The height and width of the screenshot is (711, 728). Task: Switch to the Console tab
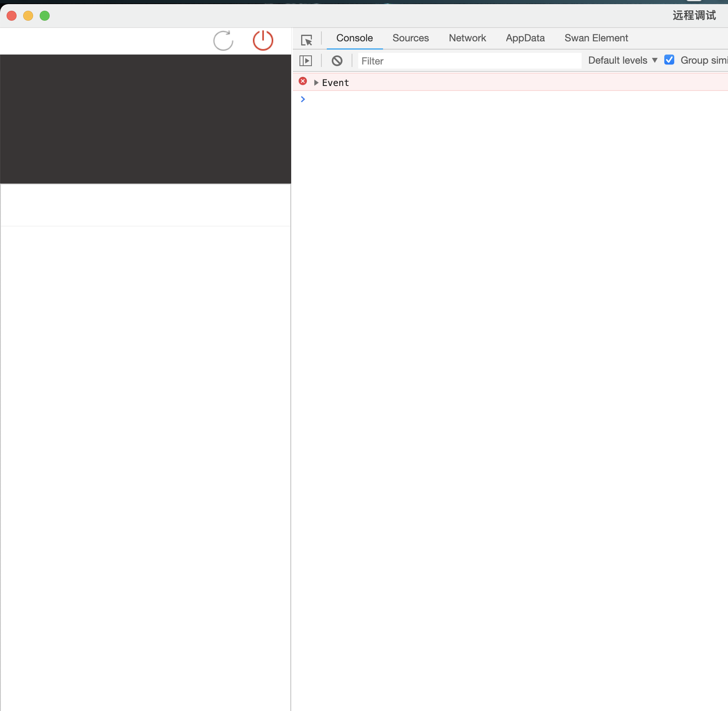354,38
